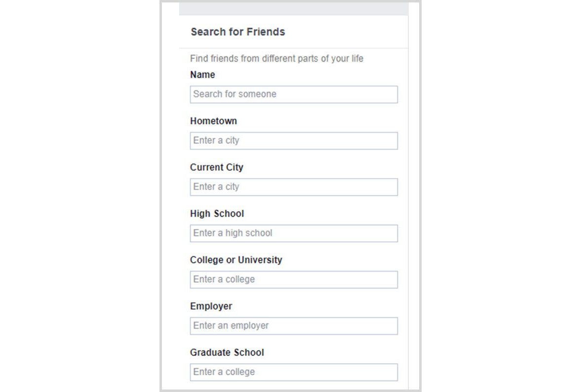Click the 'Enter an employer' placeholder text
This screenshot has height=392, width=588.
tap(231, 326)
